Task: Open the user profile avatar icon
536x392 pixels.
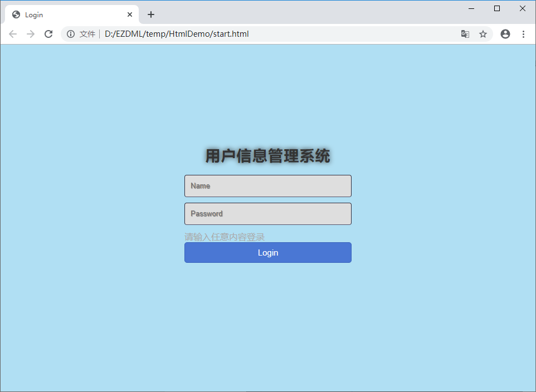Action: [x=505, y=34]
